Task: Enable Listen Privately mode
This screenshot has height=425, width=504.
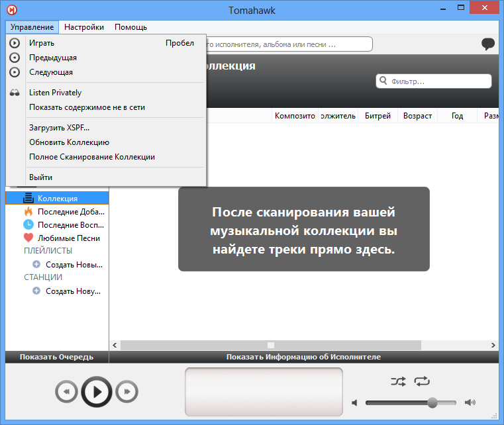Action: [x=106, y=93]
